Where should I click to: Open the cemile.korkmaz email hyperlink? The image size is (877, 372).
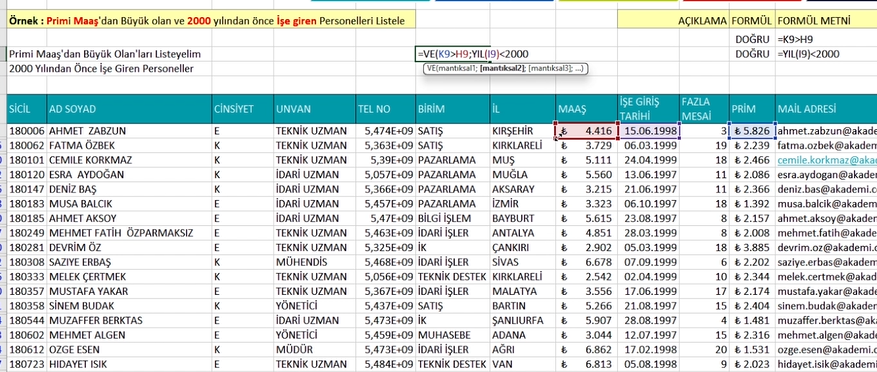[826, 160]
